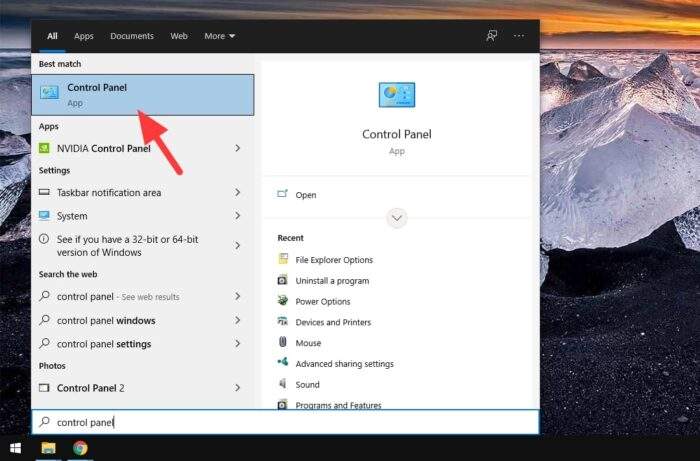Click the info icon beside 32-bit or 64-bit
This screenshot has height=461, width=700.
44,239
